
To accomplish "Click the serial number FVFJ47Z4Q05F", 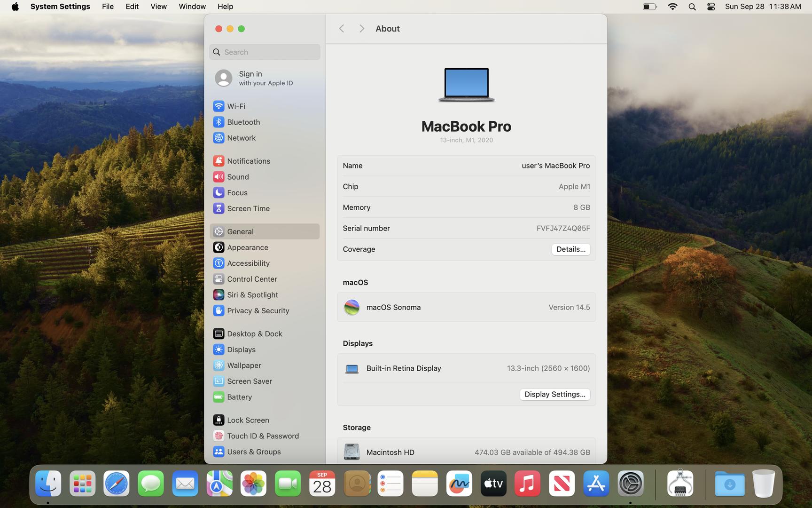I will tap(563, 228).
